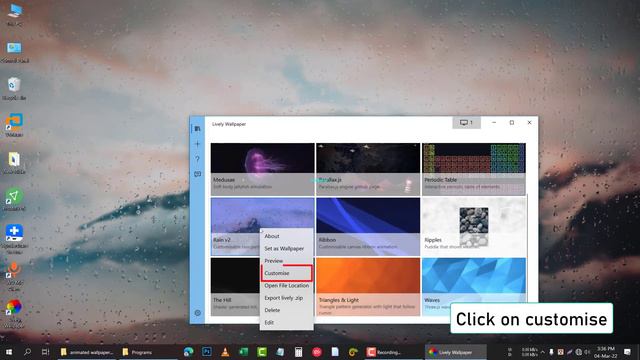Screen dimensions: 640x360
Task: Open Excel from the taskbar
Action: 243,352
